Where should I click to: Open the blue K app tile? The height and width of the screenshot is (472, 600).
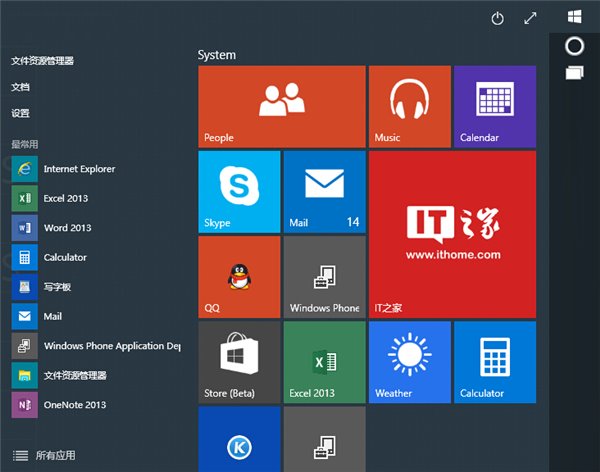coord(239,439)
